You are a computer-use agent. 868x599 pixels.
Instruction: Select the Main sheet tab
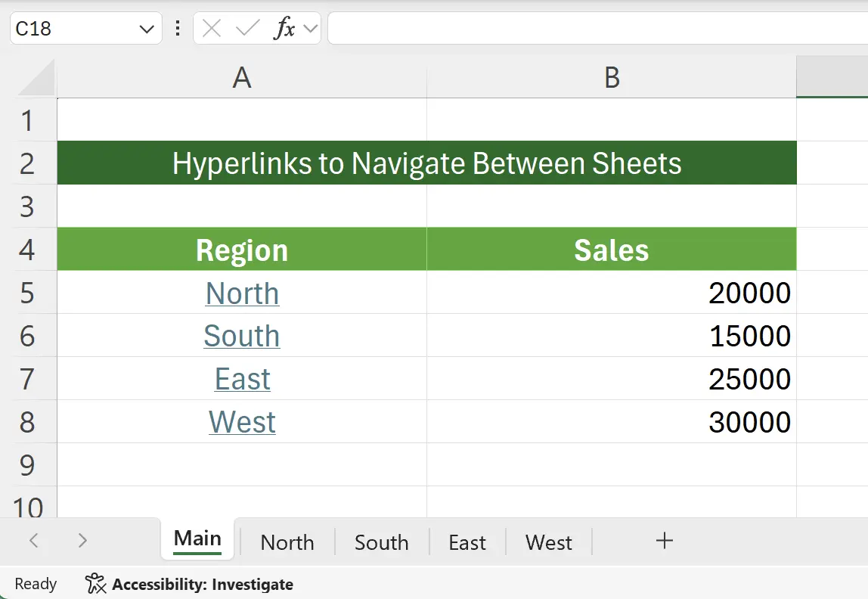click(x=197, y=538)
